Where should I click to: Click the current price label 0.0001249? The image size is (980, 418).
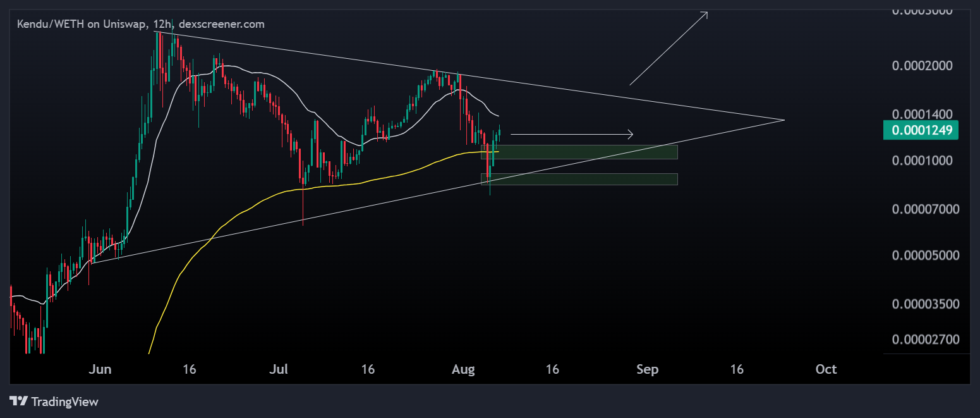tap(921, 130)
